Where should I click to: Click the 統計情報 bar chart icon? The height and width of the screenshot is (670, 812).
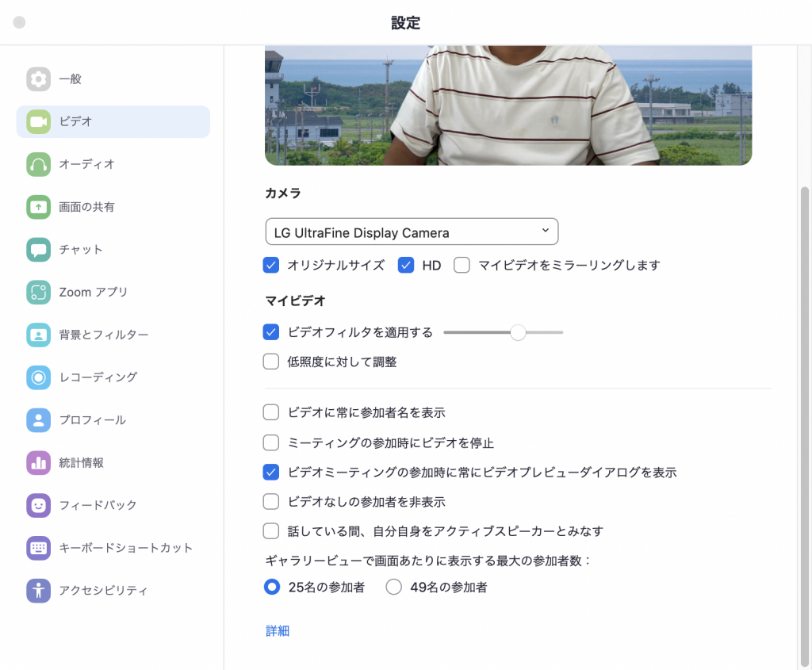pos(38,462)
